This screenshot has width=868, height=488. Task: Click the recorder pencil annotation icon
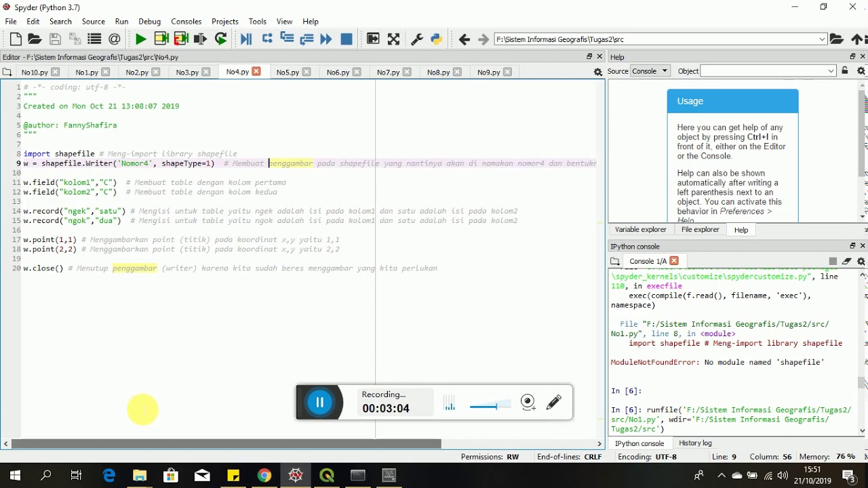(554, 403)
